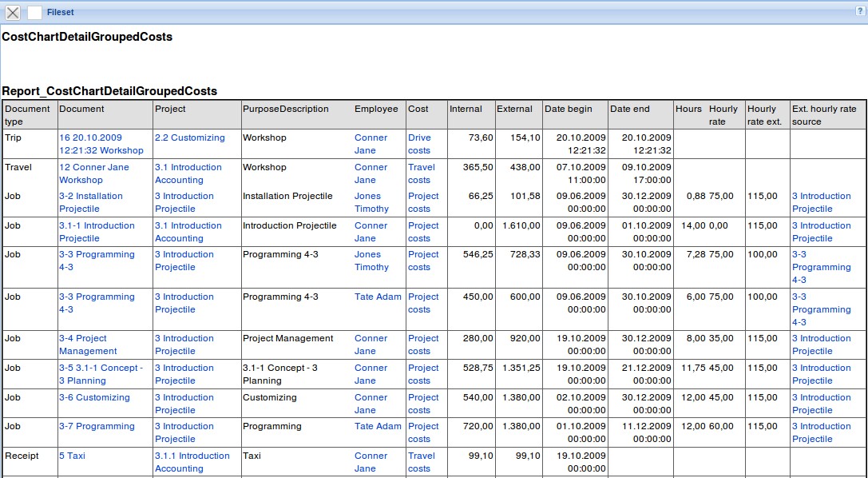Image resolution: width=868 pixels, height=478 pixels.
Task: Click the Ext. hourly rate source header
Action: [823, 115]
